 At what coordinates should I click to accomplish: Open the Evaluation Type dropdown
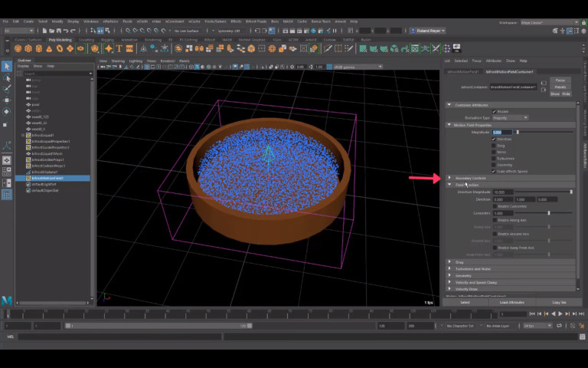tap(510, 118)
